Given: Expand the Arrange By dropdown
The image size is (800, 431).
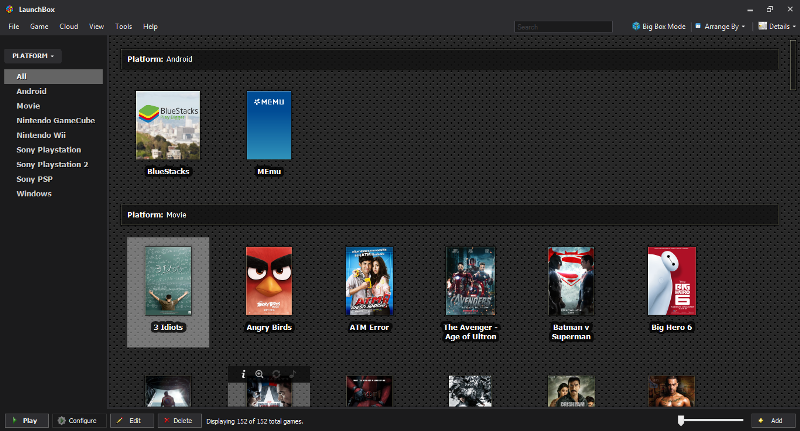Looking at the screenshot, I should pyautogui.click(x=720, y=27).
